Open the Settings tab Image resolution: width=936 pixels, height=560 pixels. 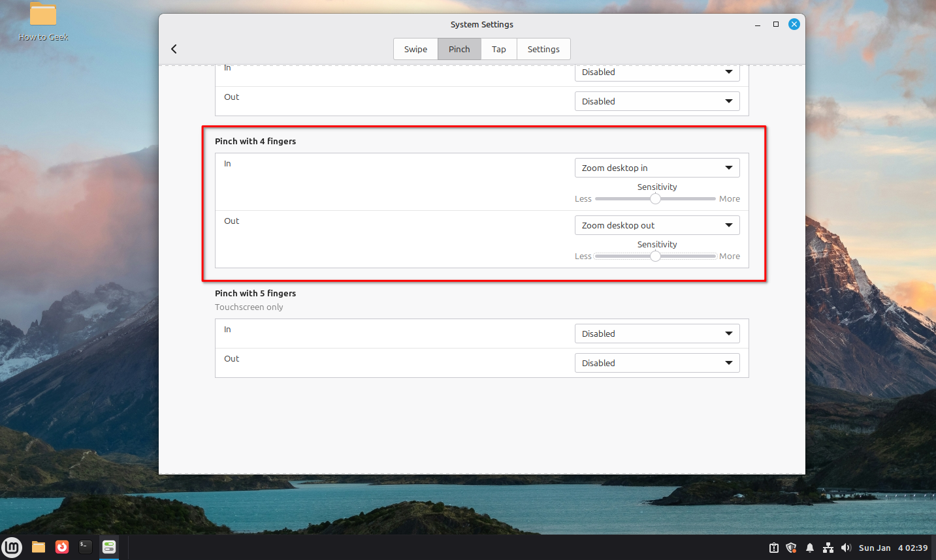(x=543, y=48)
